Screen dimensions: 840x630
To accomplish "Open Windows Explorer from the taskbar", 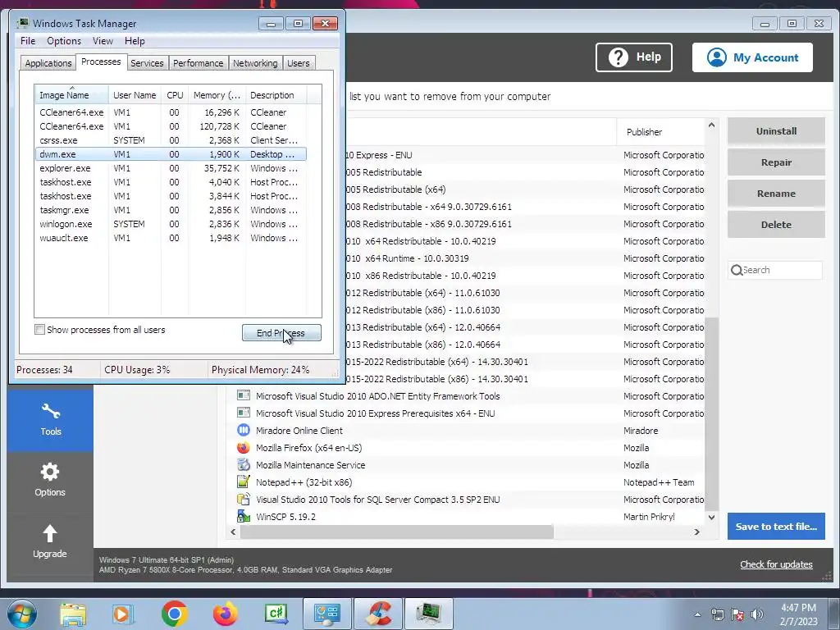I will (73, 614).
